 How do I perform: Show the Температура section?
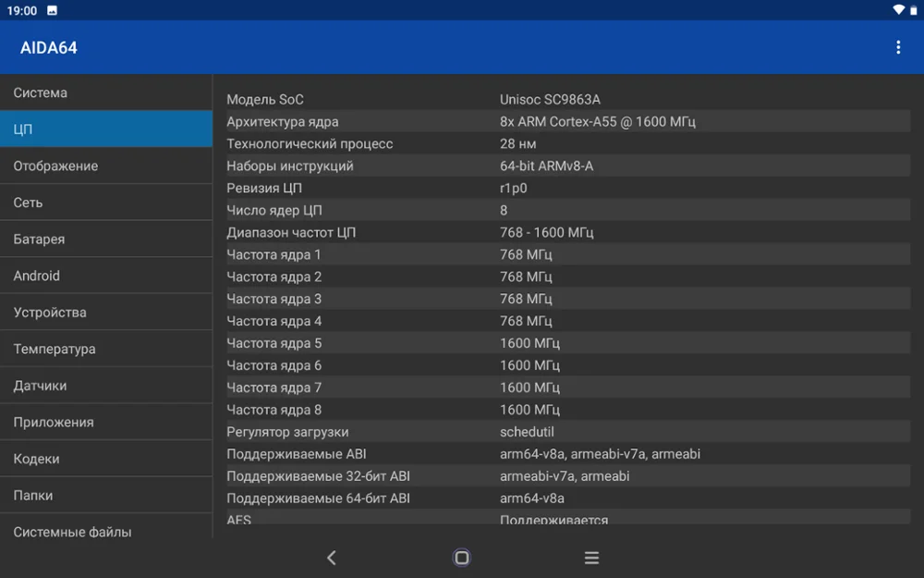[x=106, y=349]
